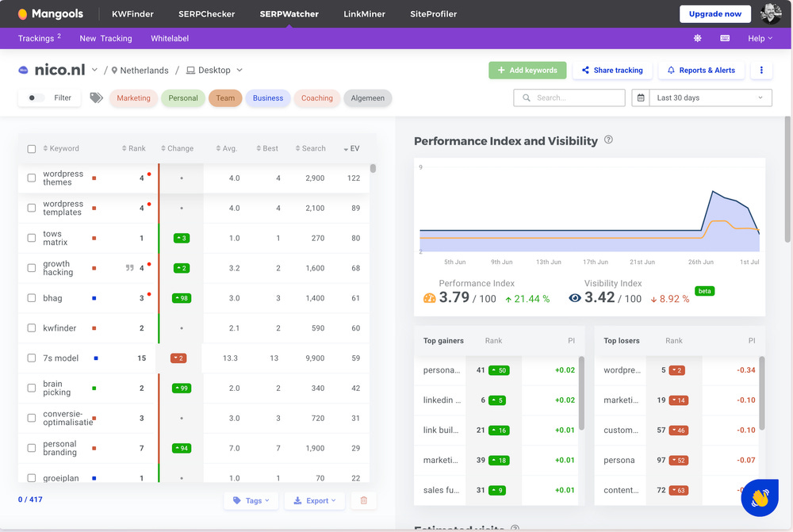
Task: Select the Team tag swatch
Action: (x=225, y=98)
